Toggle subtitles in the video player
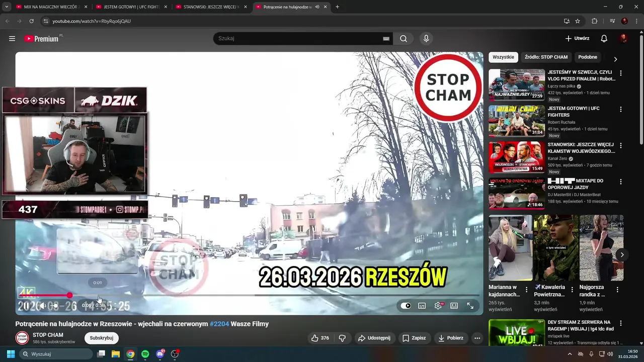Screen dimensions: 644x362 click(x=422, y=306)
